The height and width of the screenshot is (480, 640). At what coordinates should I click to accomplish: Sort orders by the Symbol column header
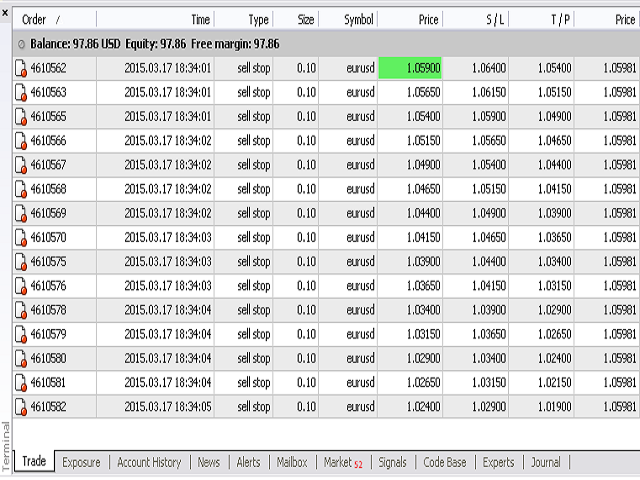coord(358,19)
